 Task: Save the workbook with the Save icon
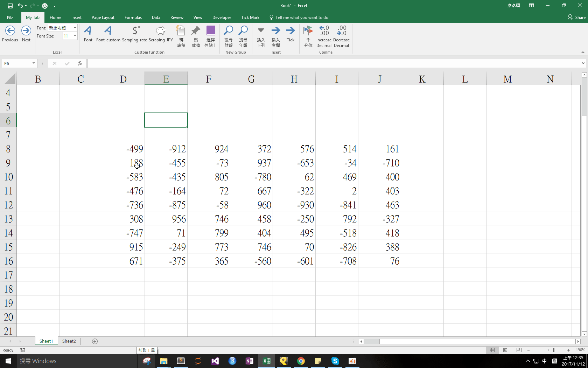click(10, 6)
